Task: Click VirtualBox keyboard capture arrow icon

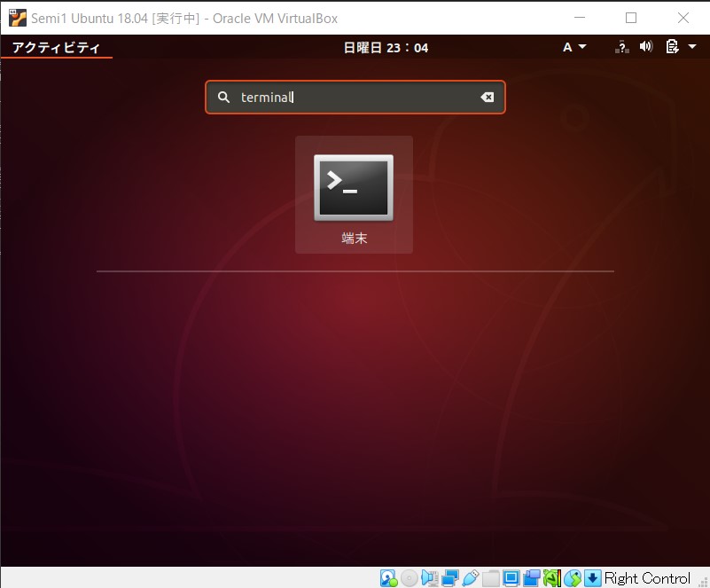Action: coord(593,578)
